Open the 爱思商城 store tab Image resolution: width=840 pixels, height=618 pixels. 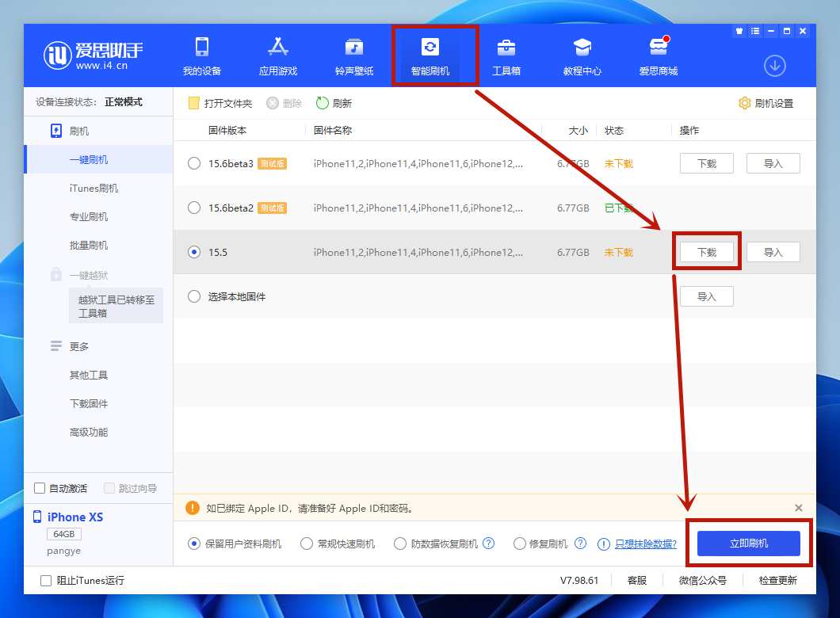pyautogui.click(x=659, y=56)
